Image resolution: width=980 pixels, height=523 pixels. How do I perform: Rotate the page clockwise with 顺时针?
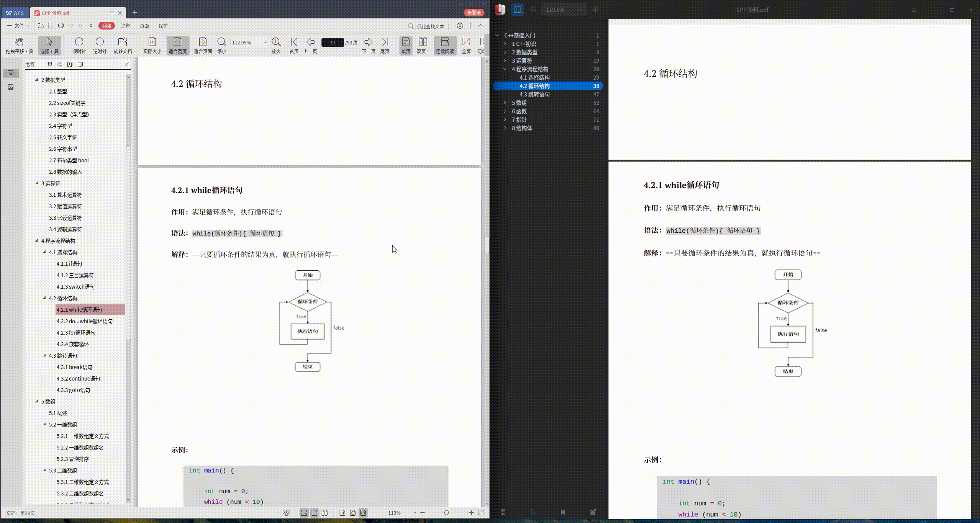(79, 44)
